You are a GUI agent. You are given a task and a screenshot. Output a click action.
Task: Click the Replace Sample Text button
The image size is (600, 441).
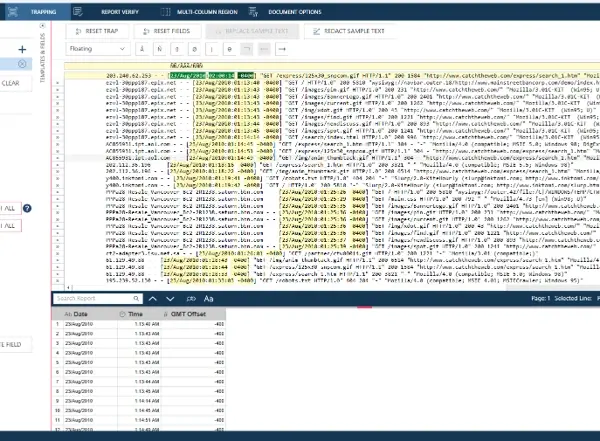pyautogui.click(x=252, y=31)
